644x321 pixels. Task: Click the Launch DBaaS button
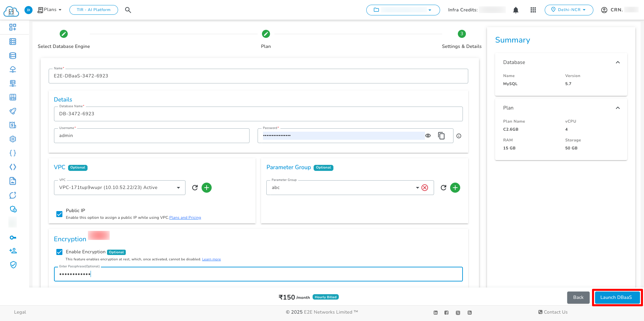coord(617,297)
